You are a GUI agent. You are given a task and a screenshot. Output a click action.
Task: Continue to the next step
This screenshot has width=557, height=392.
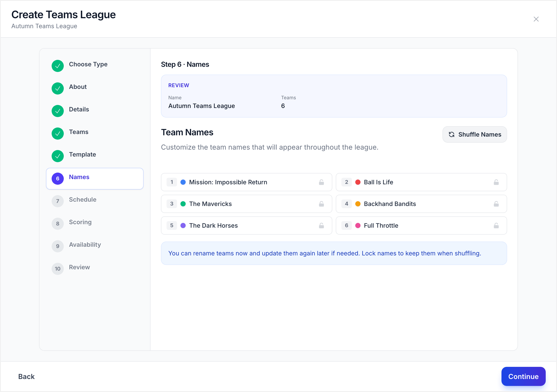point(523,376)
